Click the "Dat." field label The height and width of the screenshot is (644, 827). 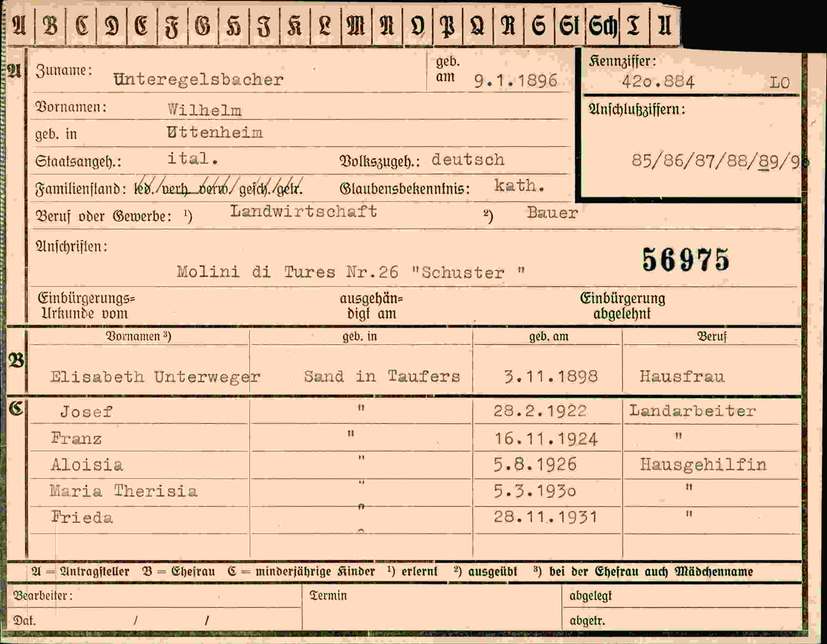pyautogui.click(x=24, y=621)
